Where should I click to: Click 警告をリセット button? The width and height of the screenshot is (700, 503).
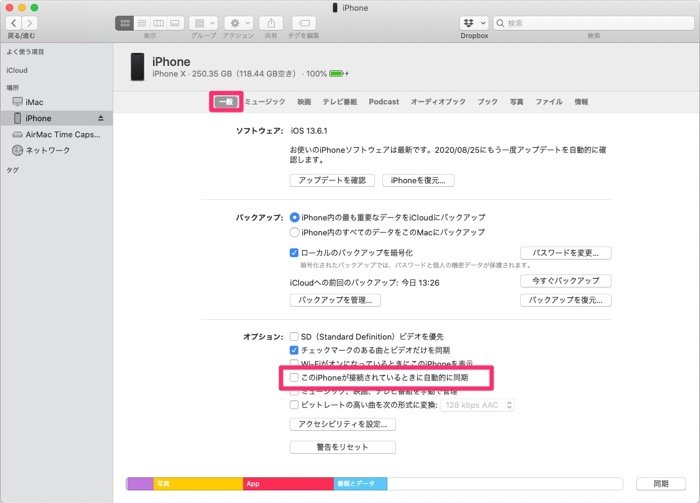[342, 447]
